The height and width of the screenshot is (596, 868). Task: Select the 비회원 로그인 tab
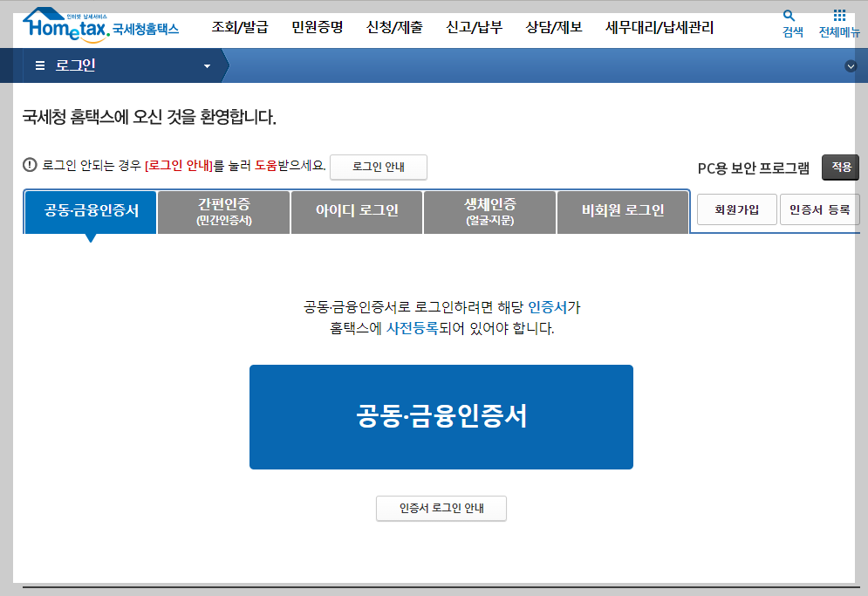pyautogui.click(x=622, y=211)
